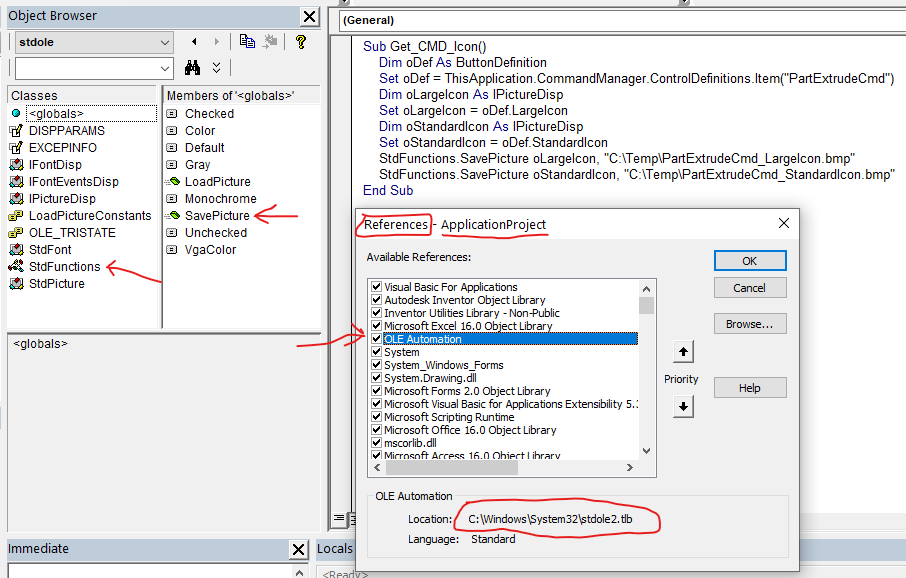Uncheck the OLE Automation reference
Viewport: 906px width, 578px height.
(x=378, y=339)
